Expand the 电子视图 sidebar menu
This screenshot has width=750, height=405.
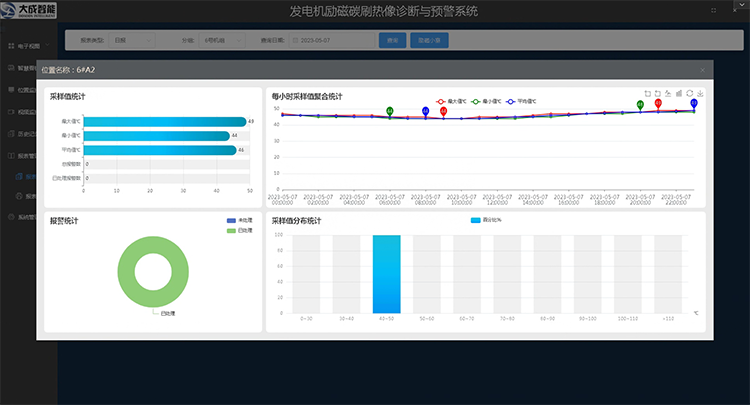28,46
